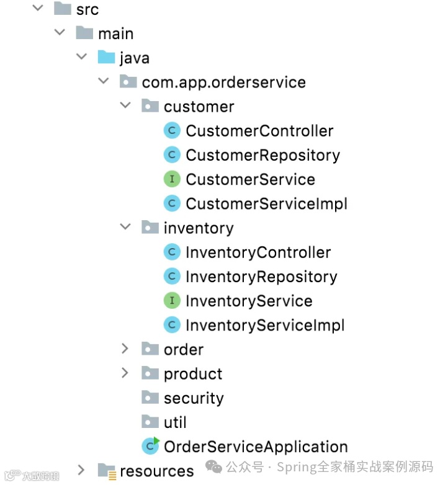Click the blue java source folder icon
Viewport: 448px width, 485px height.
click(x=106, y=58)
